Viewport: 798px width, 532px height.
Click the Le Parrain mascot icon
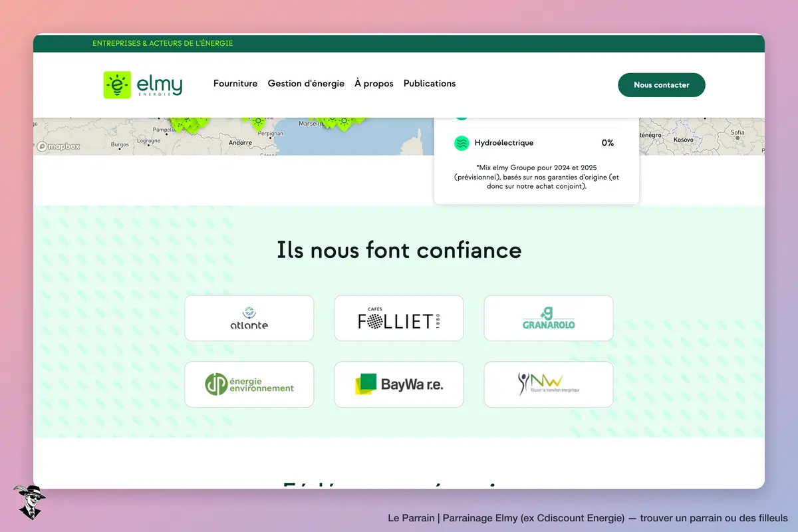(29, 502)
